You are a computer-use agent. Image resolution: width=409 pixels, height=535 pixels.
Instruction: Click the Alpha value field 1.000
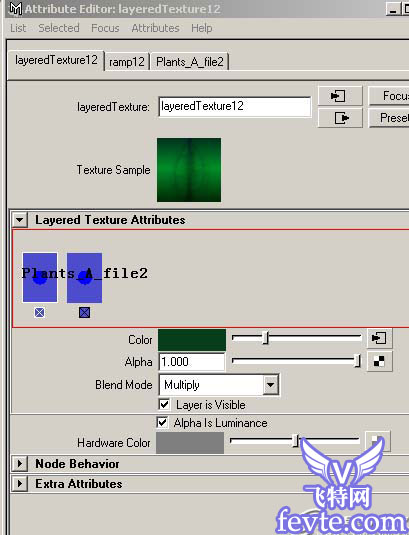[192, 362]
